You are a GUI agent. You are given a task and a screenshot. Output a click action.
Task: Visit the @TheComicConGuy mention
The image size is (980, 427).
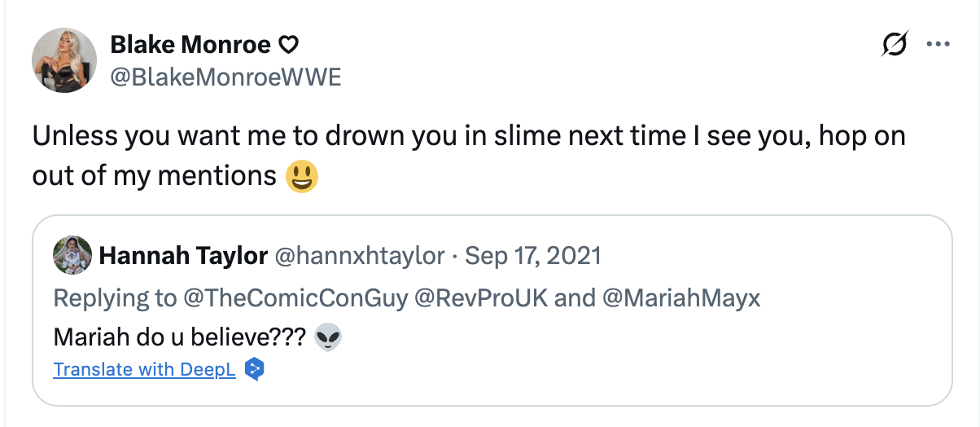pyautogui.click(x=294, y=297)
